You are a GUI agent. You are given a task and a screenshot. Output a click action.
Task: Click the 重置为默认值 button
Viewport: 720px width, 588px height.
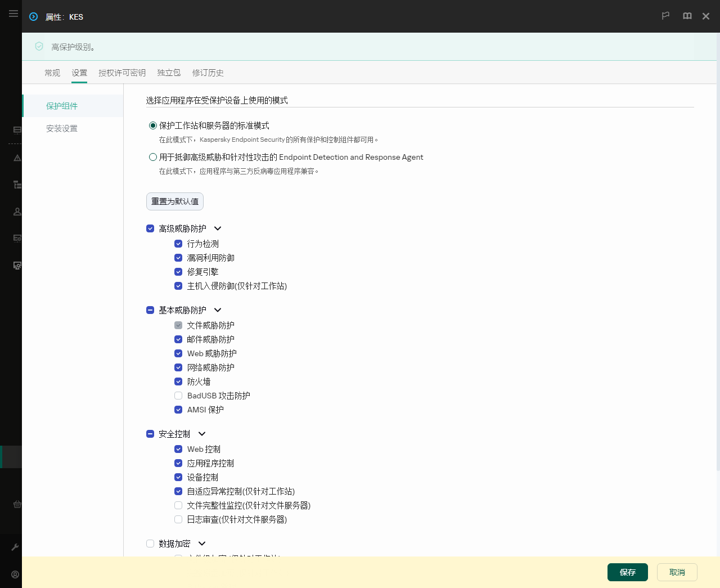pos(174,201)
